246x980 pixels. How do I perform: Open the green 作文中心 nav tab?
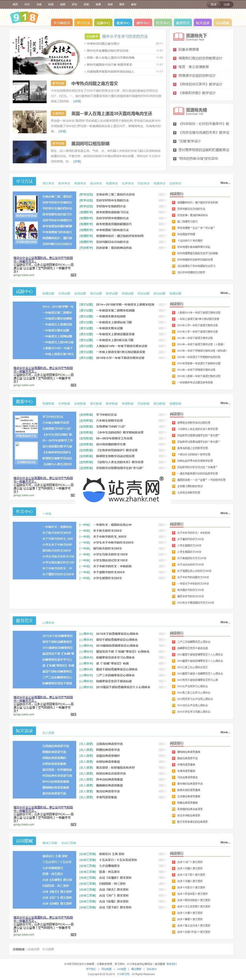(x=163, y=23)
